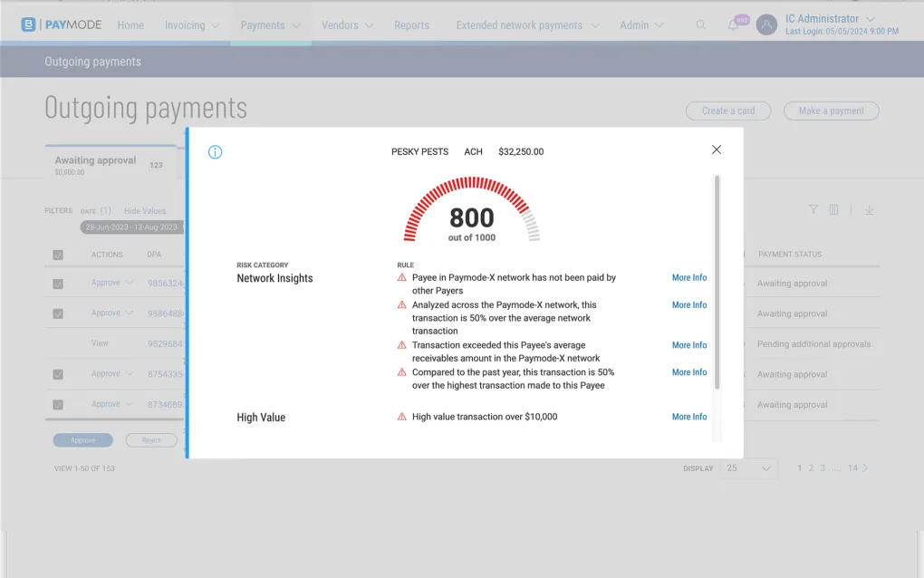This screenshot has height=578, width=924.
Task: Open the search icon in top bar
Action: [x=700, y=25]
